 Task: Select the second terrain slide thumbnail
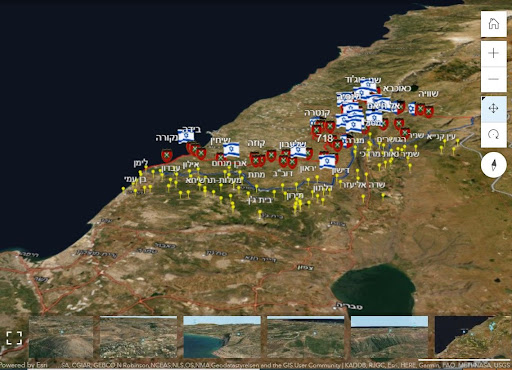click(138, 337)
